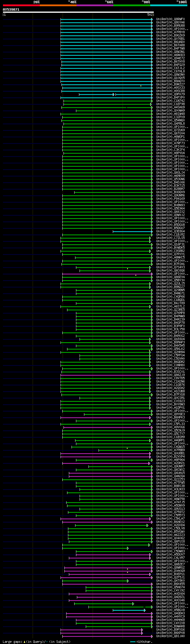
Task: Select hit label UniRef100_B4FTW8
Action: click(170, 49)
